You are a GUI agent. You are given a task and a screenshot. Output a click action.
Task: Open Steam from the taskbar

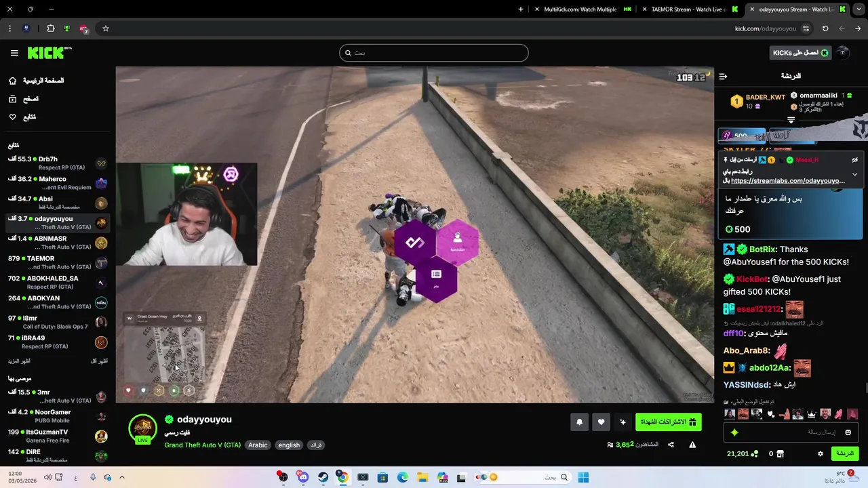click(323, 477)
